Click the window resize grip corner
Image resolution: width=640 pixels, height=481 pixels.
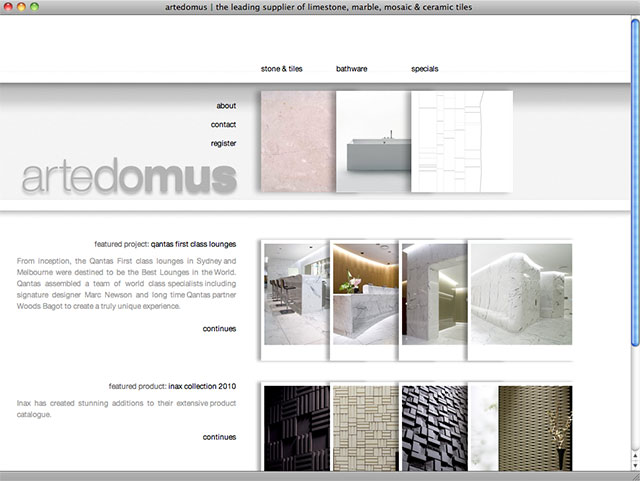click(x=636, y=476)
